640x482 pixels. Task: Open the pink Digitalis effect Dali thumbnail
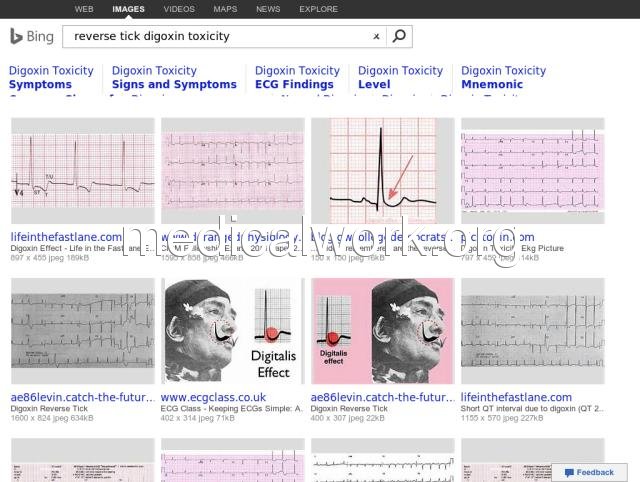tap(383, 331)
